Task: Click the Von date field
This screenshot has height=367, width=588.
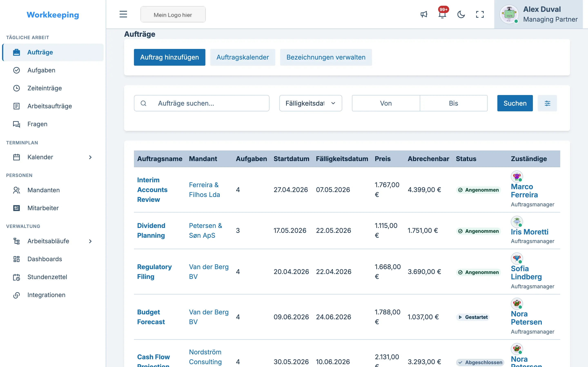Action: click(x=386, y=103)
